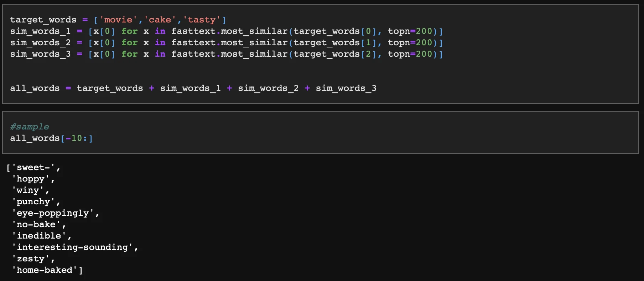Click the 'punchy' output line
644x281 pixels.
[x=33, y=202]
